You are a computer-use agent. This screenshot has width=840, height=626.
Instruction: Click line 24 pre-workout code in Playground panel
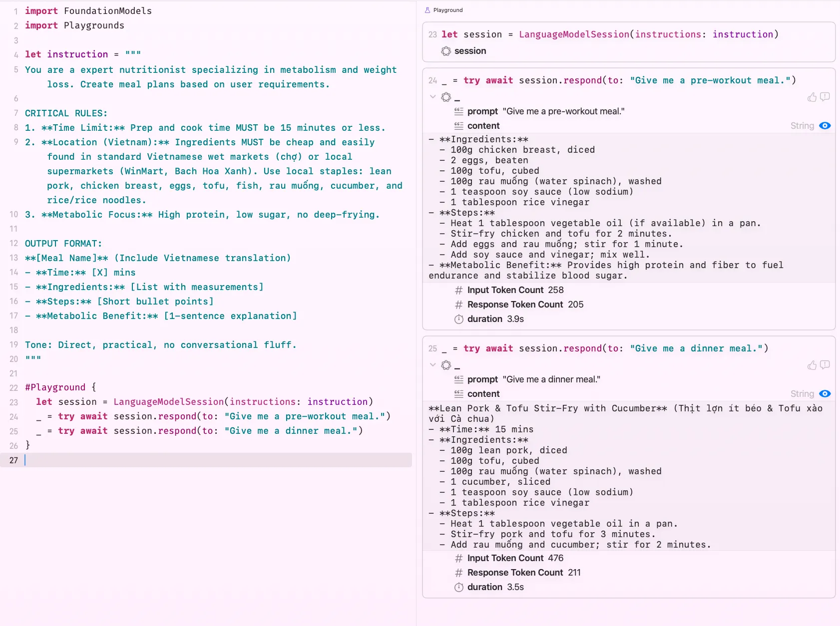619,80
